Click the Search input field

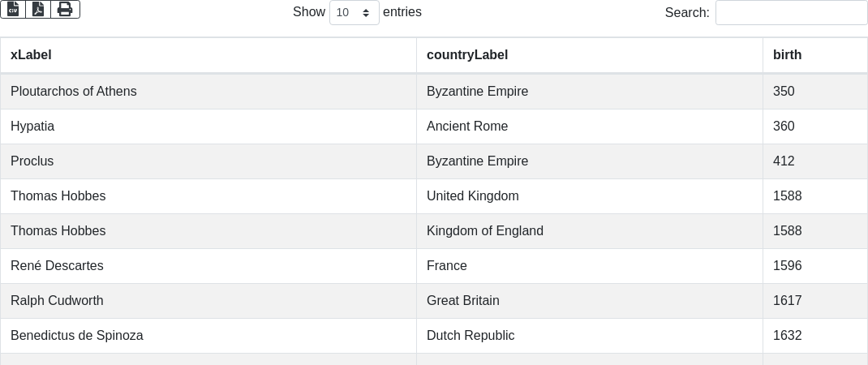791,13
